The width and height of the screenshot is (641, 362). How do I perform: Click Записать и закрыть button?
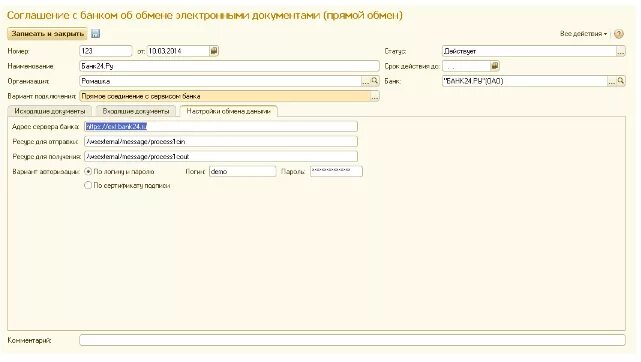47,34
